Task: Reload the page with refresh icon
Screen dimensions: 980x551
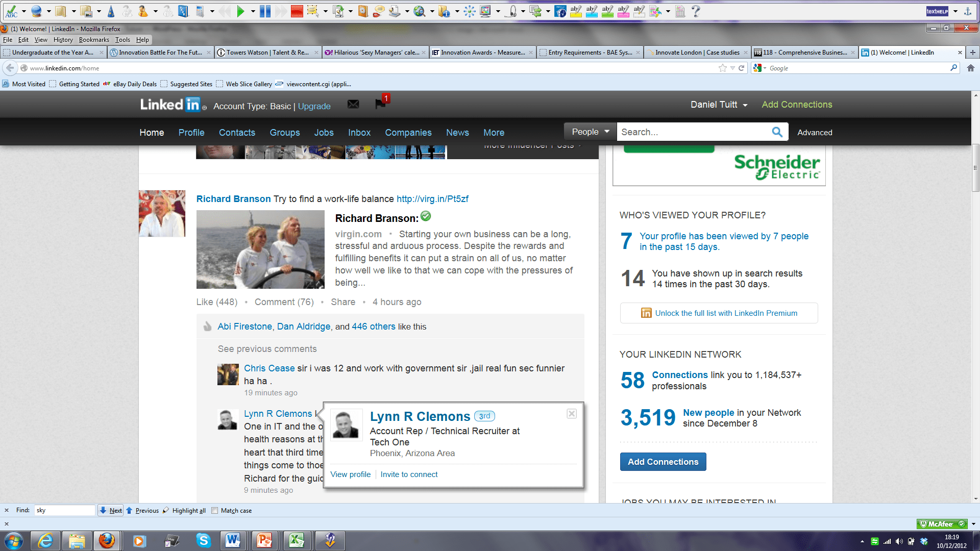Action: 742,68
